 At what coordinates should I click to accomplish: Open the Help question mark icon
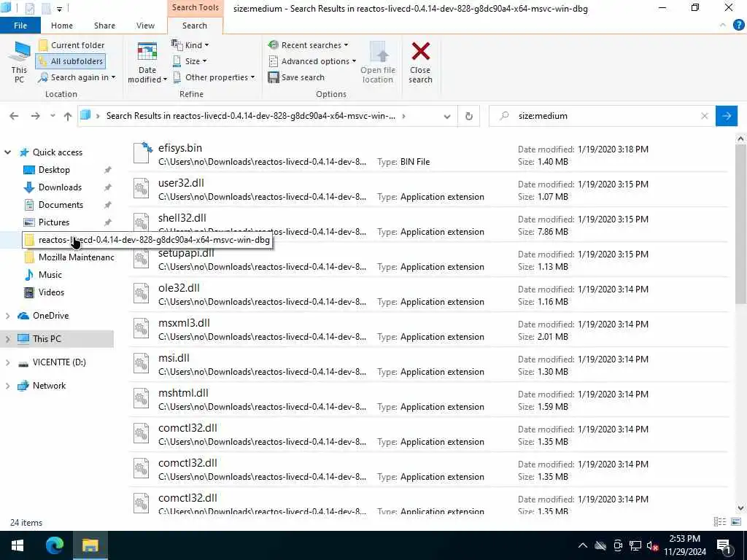point(738,26)
